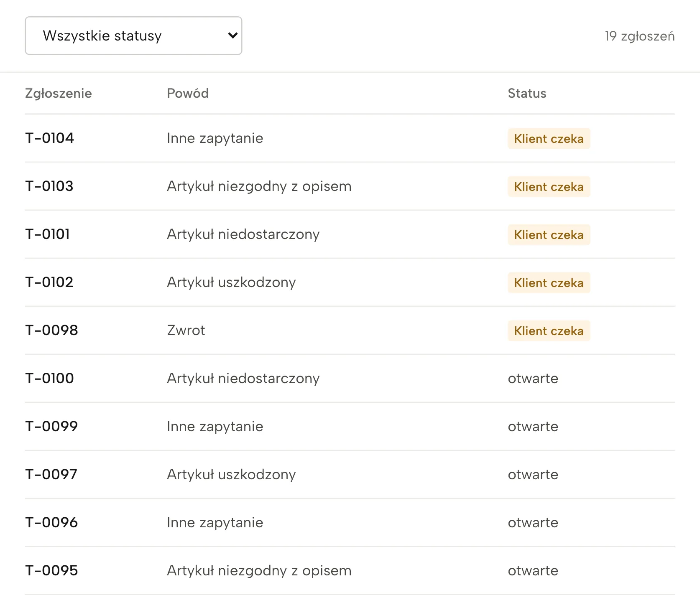The image size is (700, 595).
Task: Click otwarte status of T-0100
Action: pos(533,378)
